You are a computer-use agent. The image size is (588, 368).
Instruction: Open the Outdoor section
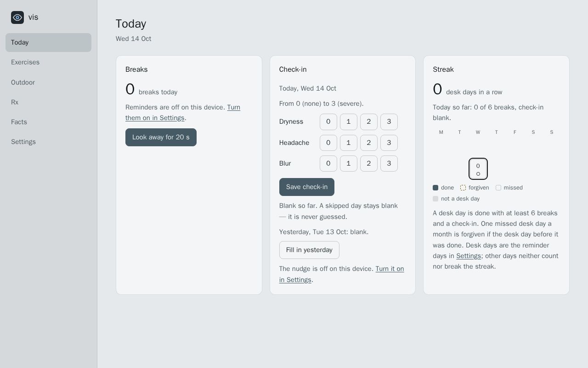pos(48,82)
